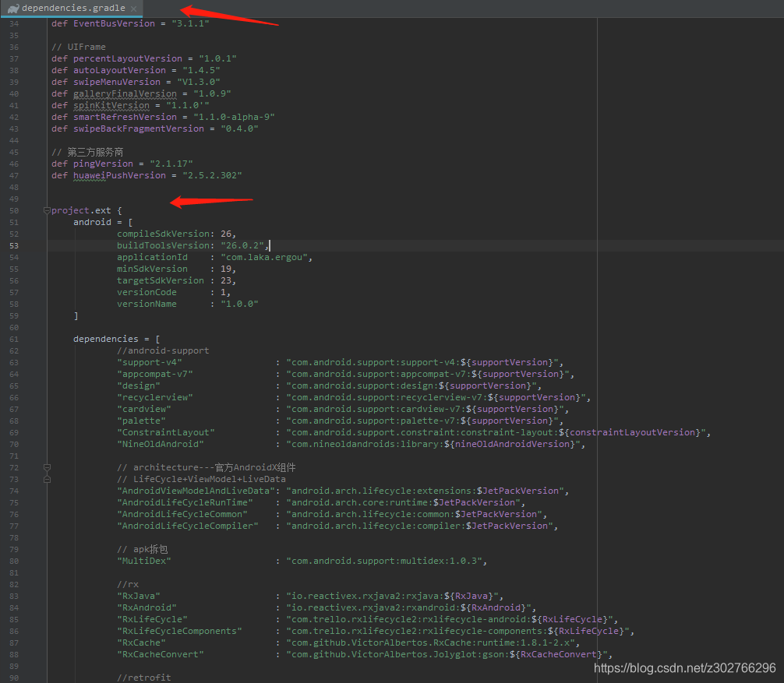Click the "//retrofit" comment
The image size is (784, 683).
tap(144, 678)
